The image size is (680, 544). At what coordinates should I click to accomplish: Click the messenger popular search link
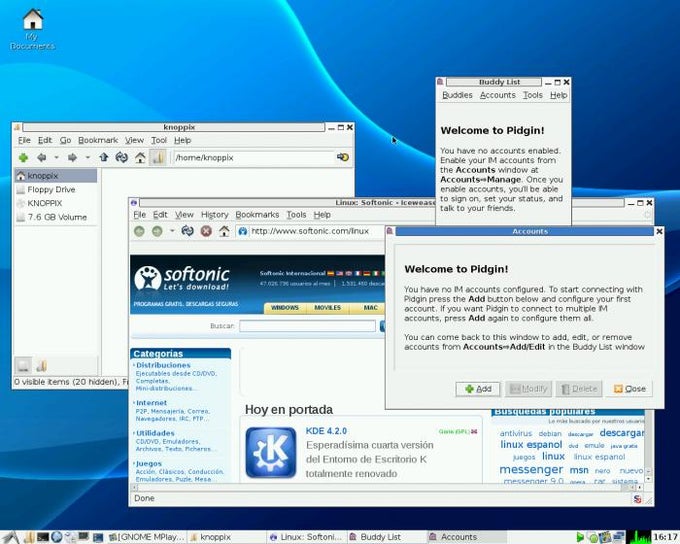(531, 469)
